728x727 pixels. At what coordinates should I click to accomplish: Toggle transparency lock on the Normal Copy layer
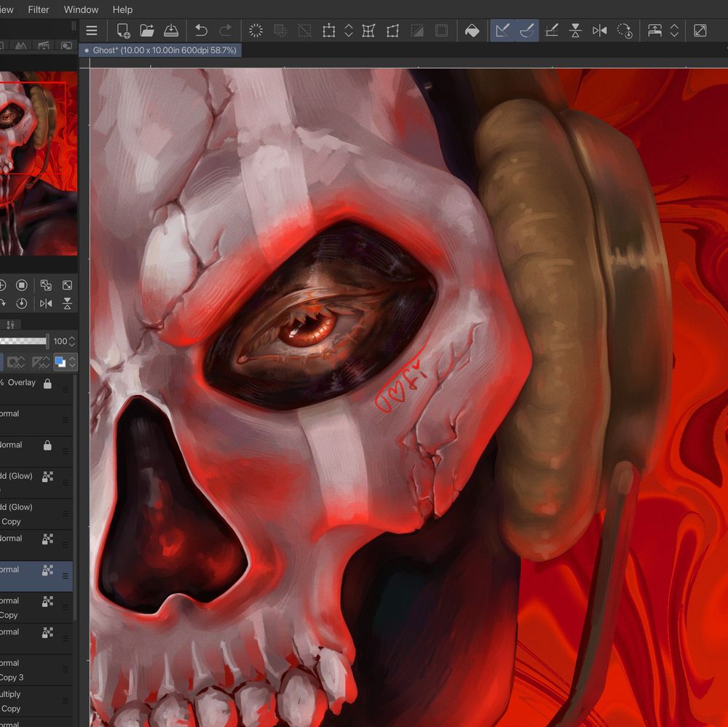[47, 602]
